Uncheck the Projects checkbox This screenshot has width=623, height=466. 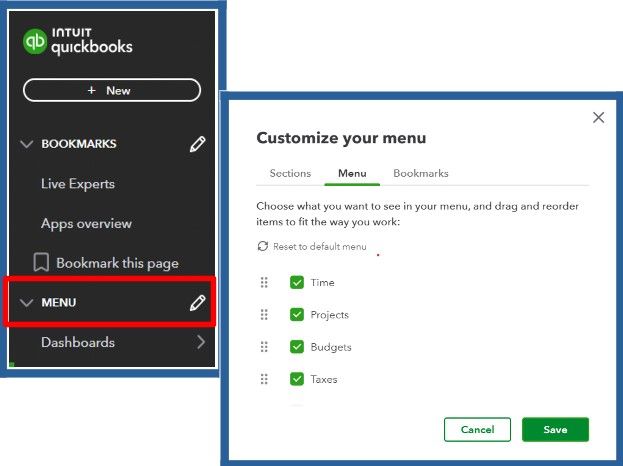297,315
